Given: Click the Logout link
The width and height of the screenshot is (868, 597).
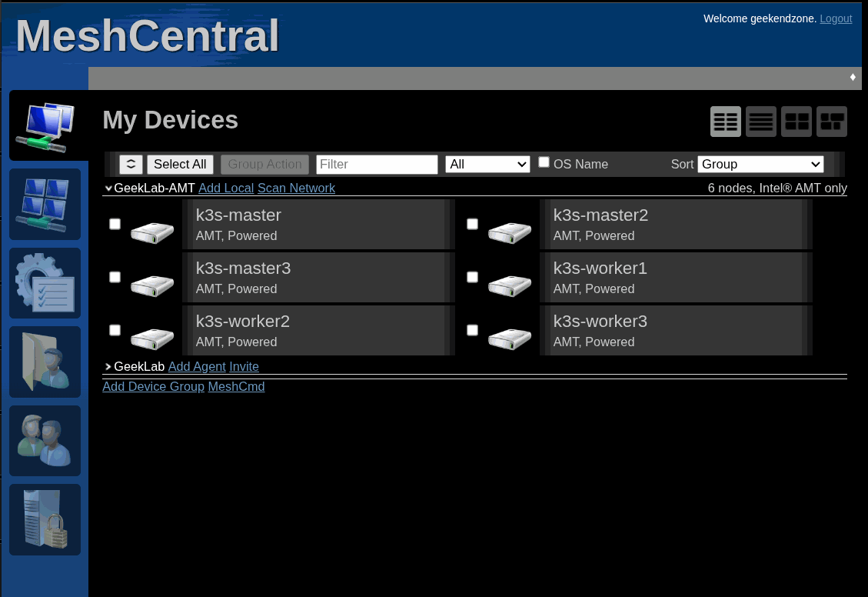Looking at the screenshot, I should coord(836,18).
